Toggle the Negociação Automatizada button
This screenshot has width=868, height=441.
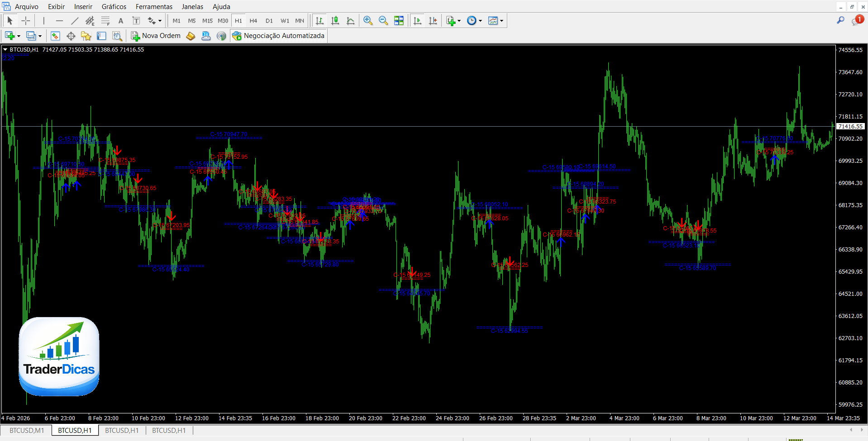pos(278,36)
